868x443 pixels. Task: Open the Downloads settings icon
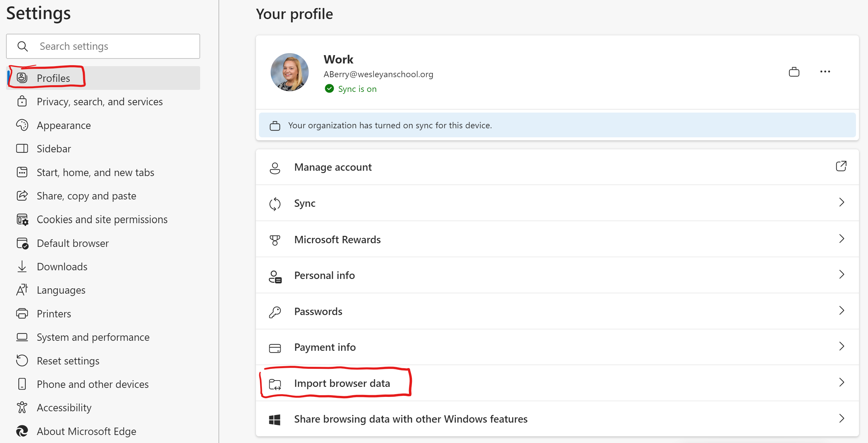click(22, 267)
